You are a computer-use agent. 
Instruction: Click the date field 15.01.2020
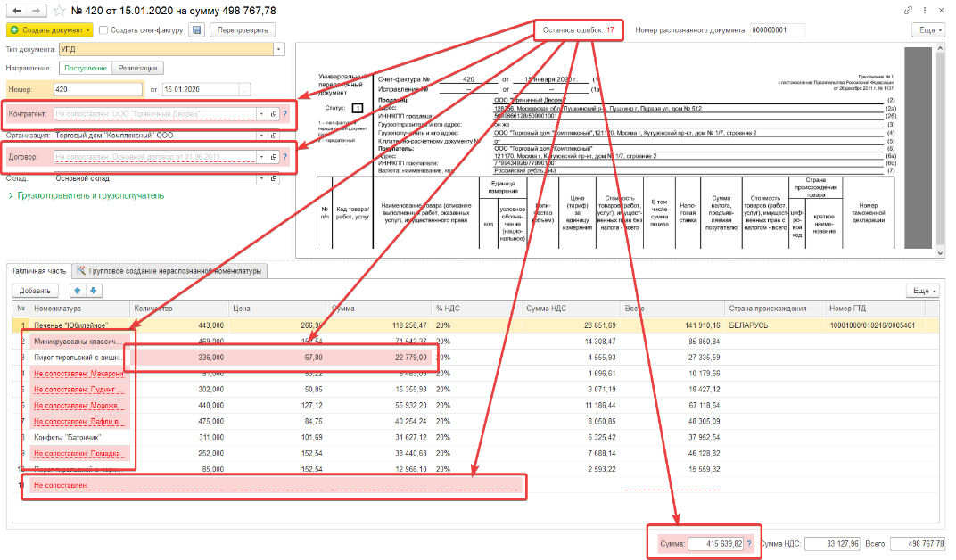202,89
